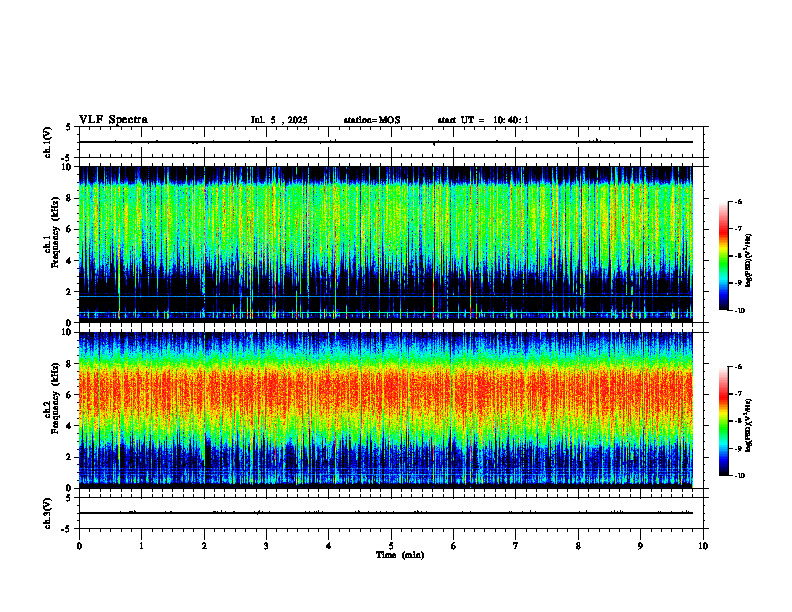Image resolution: width=792 pixels, height=612 pixels.
Task: Click the "VLF Spectra" plot title
Action: 113,120
